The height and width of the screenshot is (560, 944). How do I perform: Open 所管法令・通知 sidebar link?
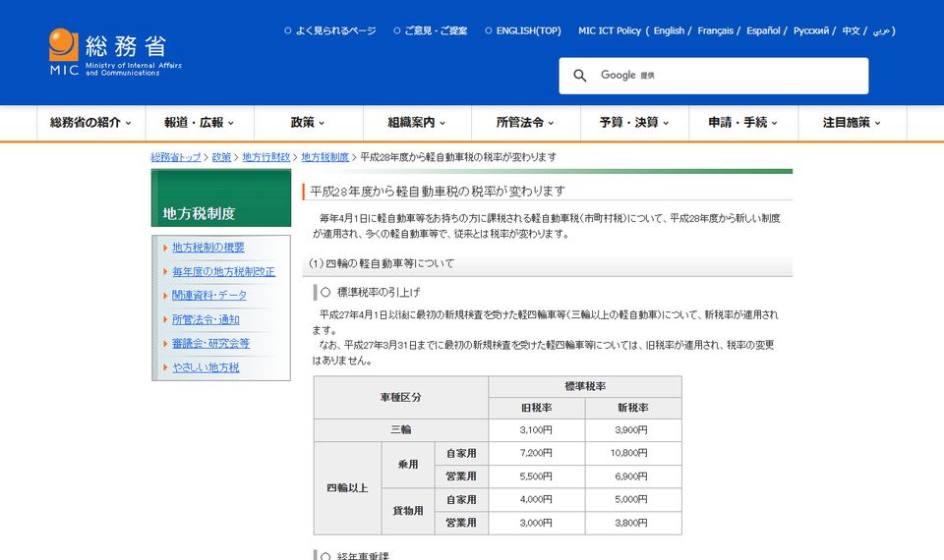[x=206, y=319]
